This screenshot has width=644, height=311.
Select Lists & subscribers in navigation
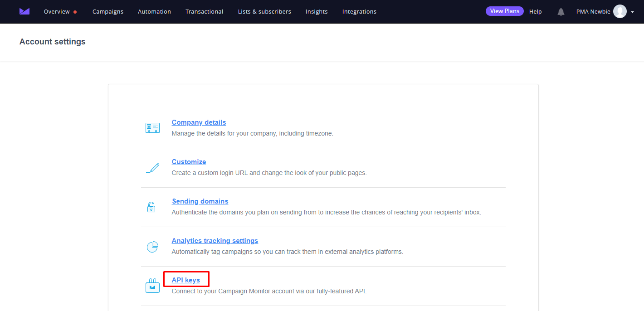(264, 12)
